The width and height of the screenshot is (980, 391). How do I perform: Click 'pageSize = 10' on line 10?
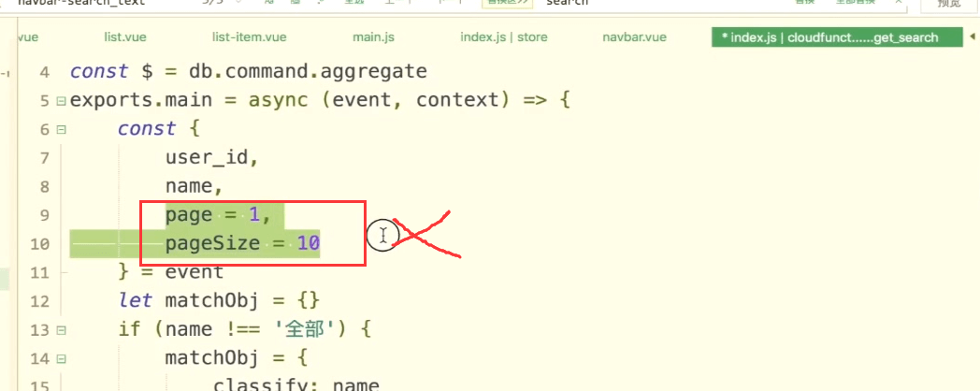click(242, 244)
